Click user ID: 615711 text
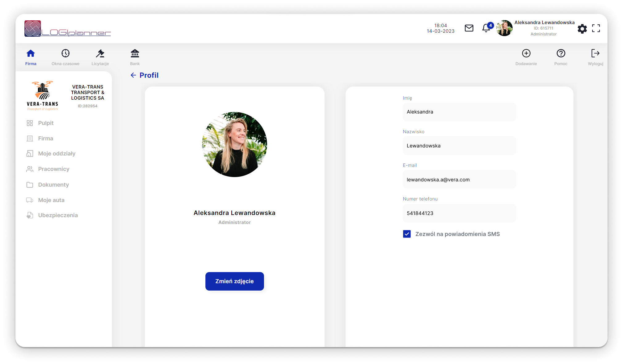This screenshot has height=364, width=623. click(x=543, y=28)
